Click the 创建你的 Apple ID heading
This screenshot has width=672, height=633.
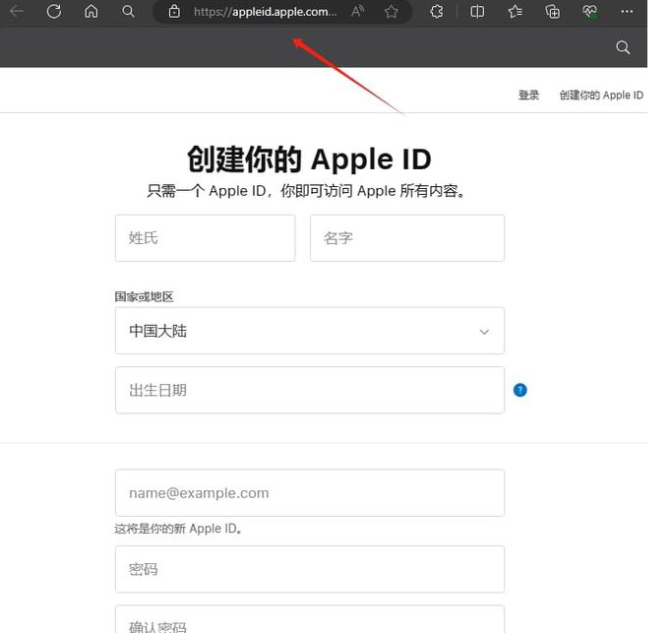pyautogui.click(x=309, y=159)
